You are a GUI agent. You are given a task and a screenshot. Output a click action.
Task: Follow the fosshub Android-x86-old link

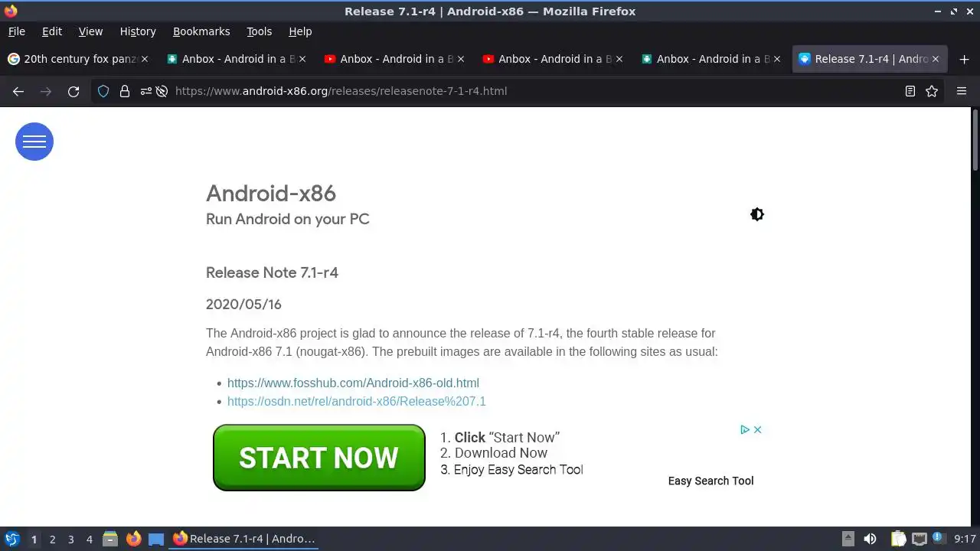click(x=353, y=383)
